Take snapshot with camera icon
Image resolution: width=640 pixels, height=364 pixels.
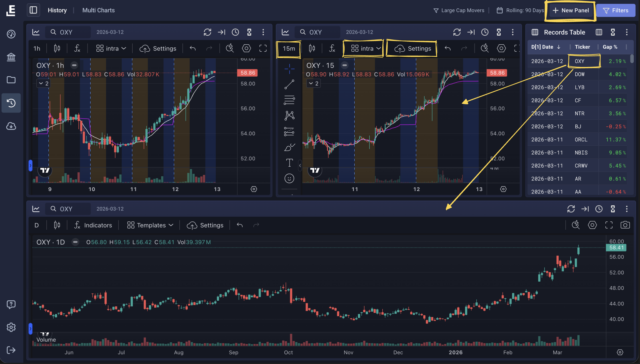(x=625, y=225)
